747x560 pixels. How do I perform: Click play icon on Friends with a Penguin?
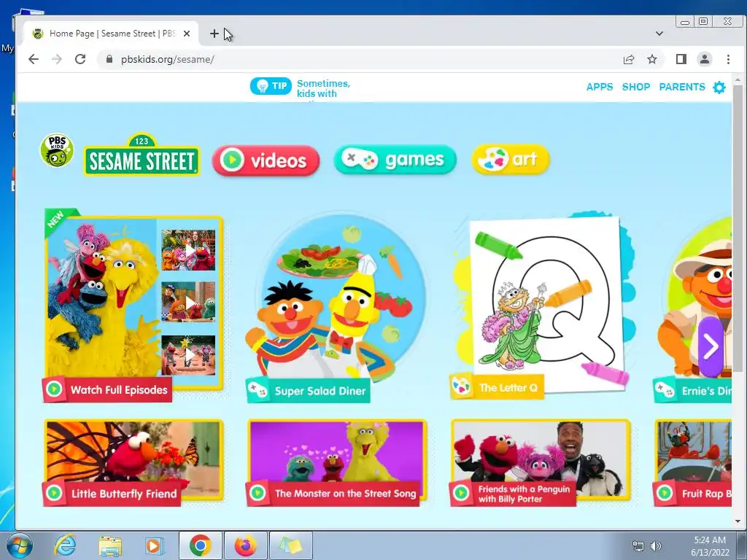(x=461, y=493)
